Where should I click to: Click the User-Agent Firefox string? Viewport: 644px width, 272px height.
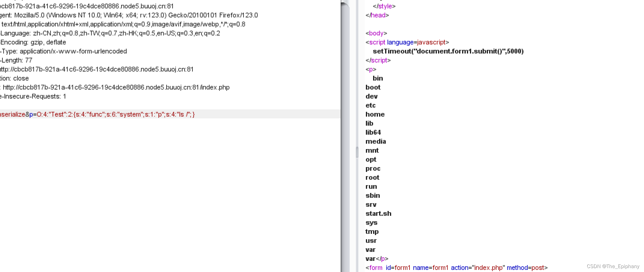[129, 15]
